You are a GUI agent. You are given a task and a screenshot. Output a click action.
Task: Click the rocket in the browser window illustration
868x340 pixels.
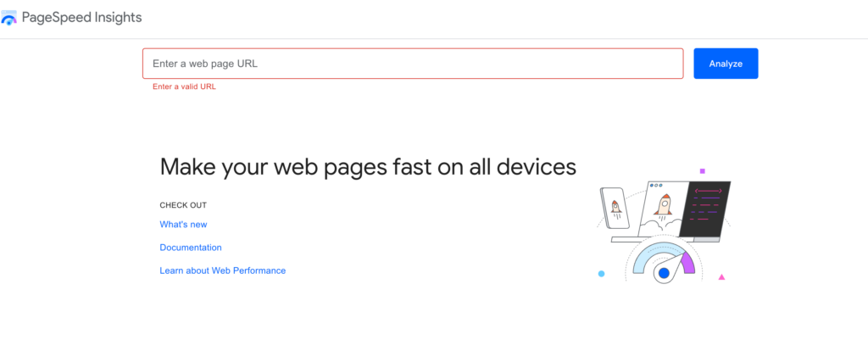pyautogui.click(x=665, y=203)
